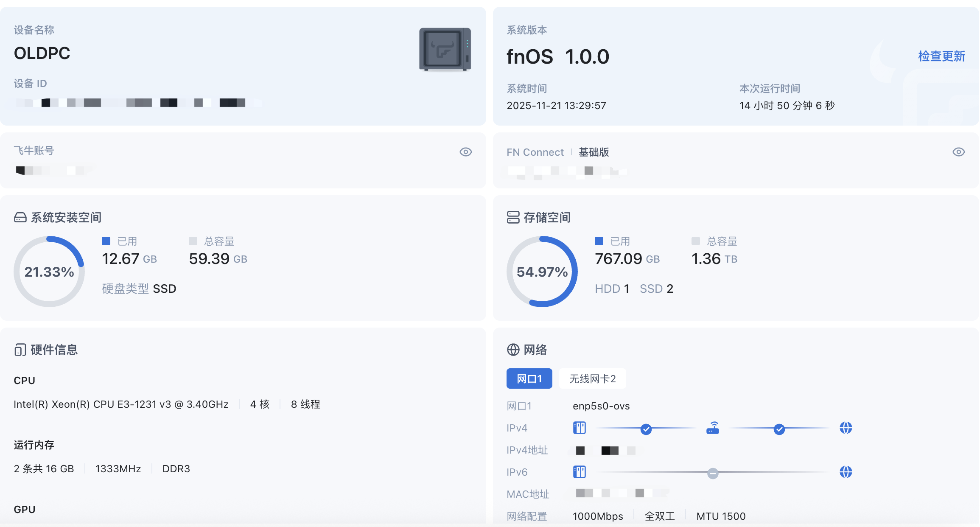The width and height of the screenshot is (980, 527).
Task: Click the 存储空间 storage icon
Action: coord(513,217)
